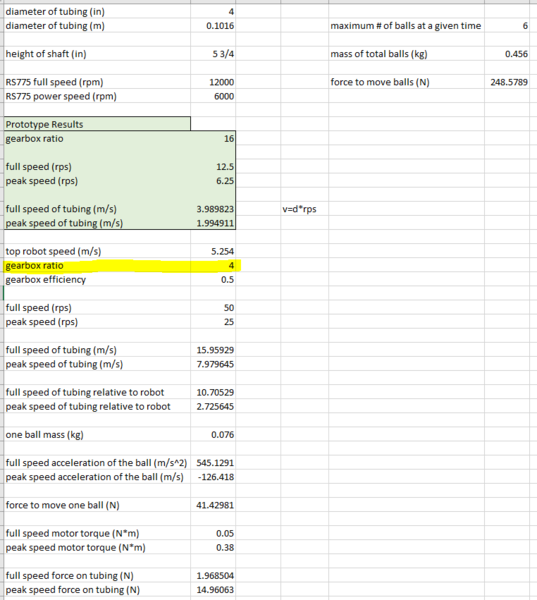The width and height of the screenshot is (537, 600).
Task: Select the force to move one ball value
Action: (213, 505)
